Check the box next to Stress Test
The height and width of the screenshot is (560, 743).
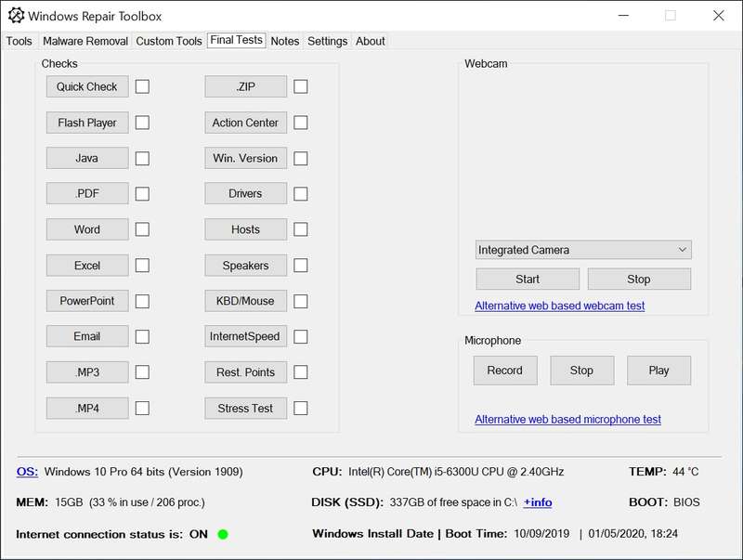(x=301, y=408)
